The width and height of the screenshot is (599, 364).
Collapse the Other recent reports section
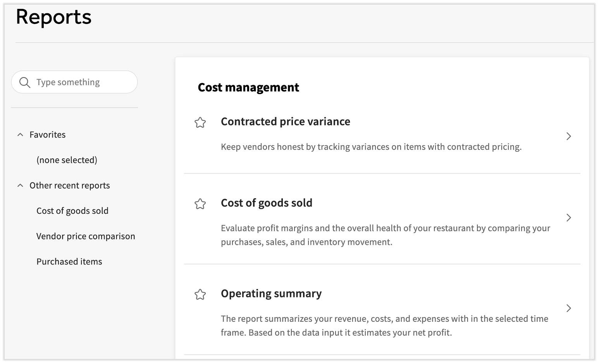pos(21,185)
